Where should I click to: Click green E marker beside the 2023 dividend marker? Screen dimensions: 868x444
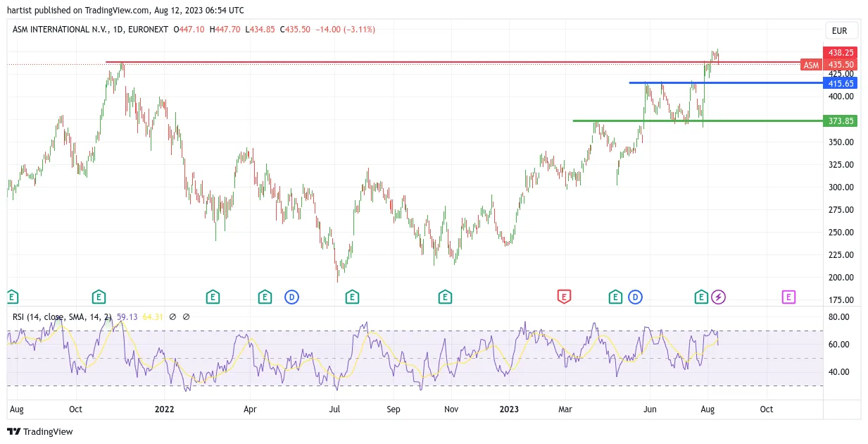[x=616, y=297]
